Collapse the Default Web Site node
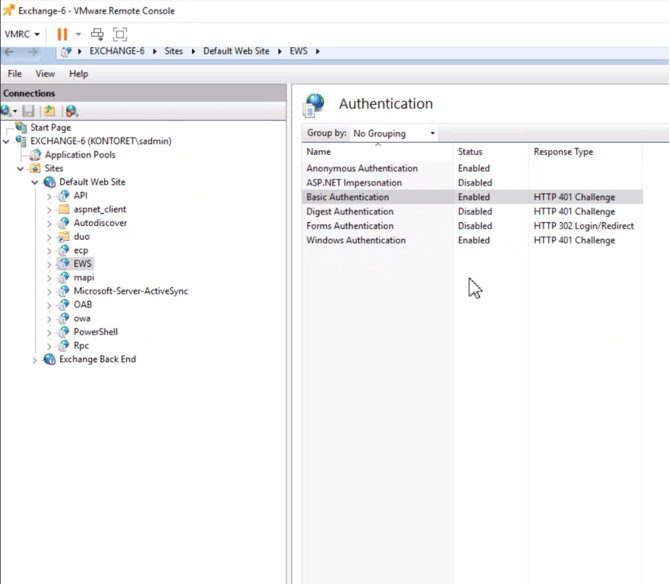The width and height of the screenshot is (670, 584). 36,182
